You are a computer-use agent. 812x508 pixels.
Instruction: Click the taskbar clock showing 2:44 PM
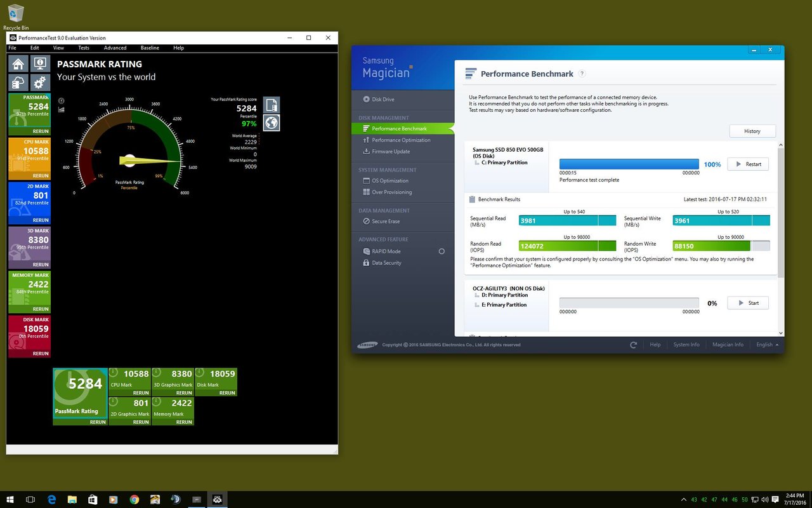[x=794, y=499]
